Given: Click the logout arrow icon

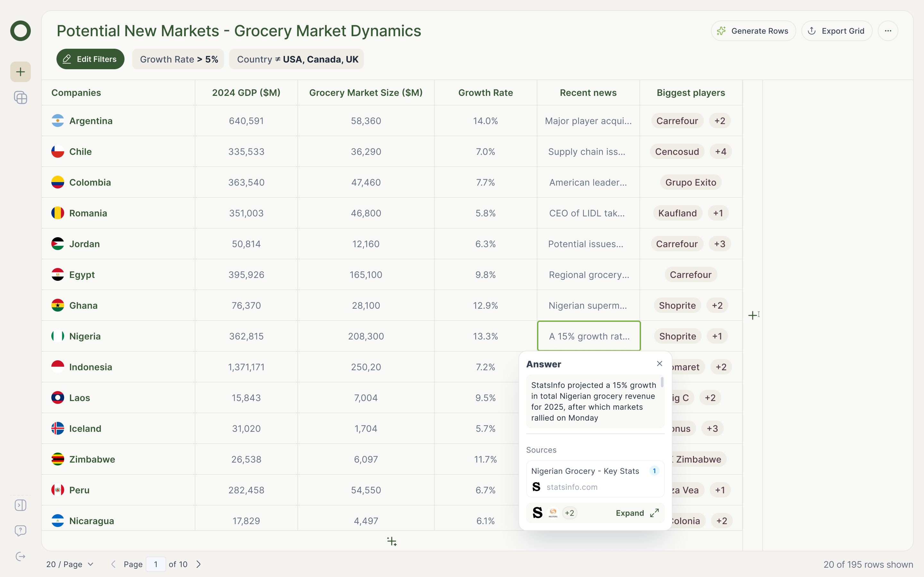Looking at the screenshot, I should click(20, 556).
